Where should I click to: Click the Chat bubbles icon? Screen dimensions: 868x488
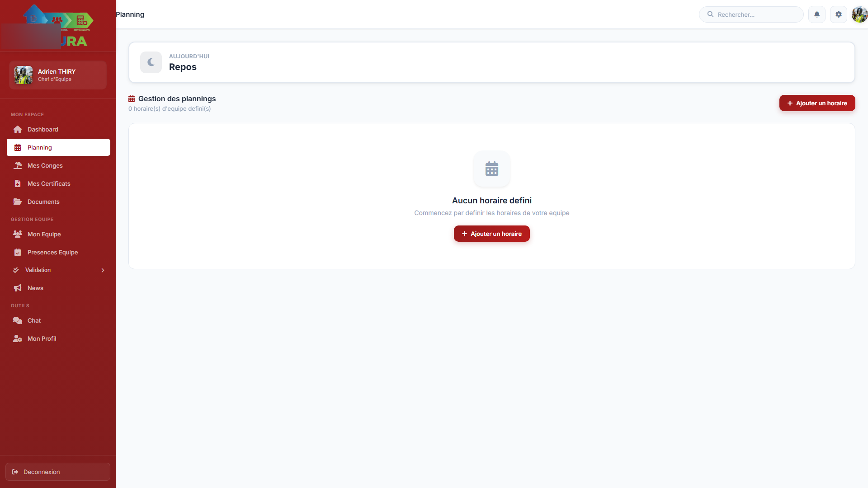point(18,320)
